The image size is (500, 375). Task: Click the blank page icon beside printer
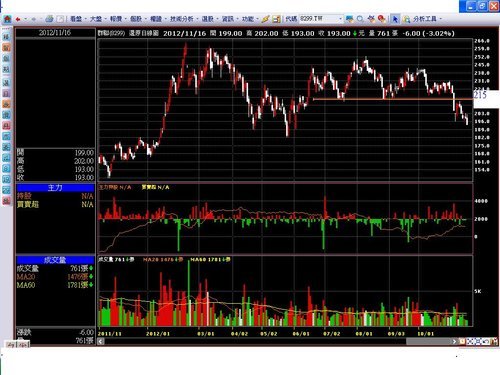pyautogui.click(x=60, y=19)
